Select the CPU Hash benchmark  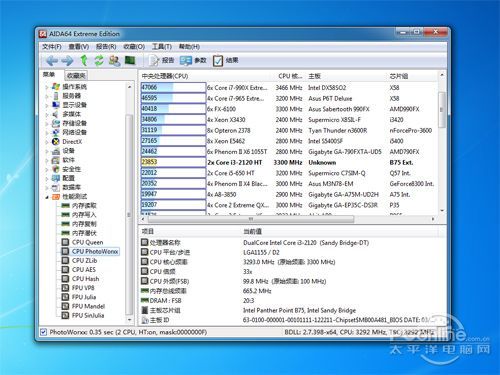click(x=85, y=279)
